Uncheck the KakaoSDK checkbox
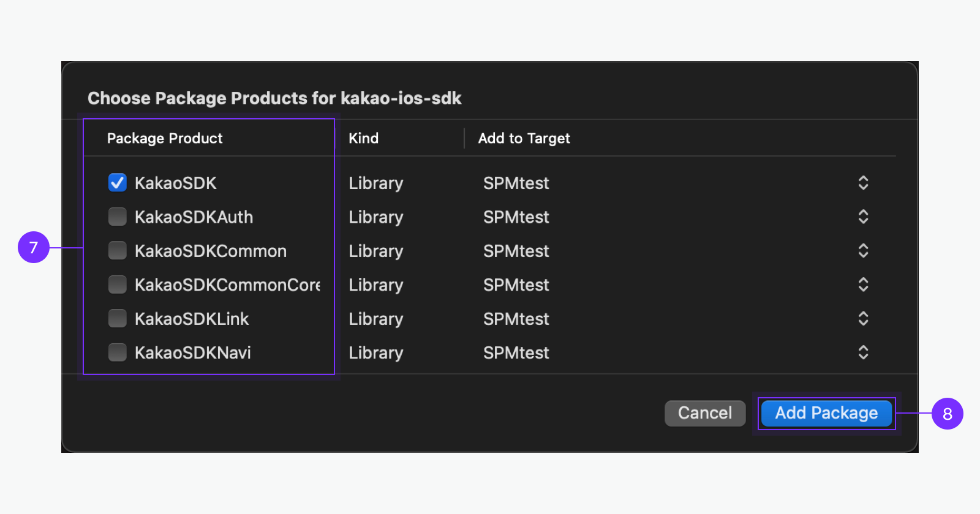Screen dimensions: 980x514 (x=117, y=183)
